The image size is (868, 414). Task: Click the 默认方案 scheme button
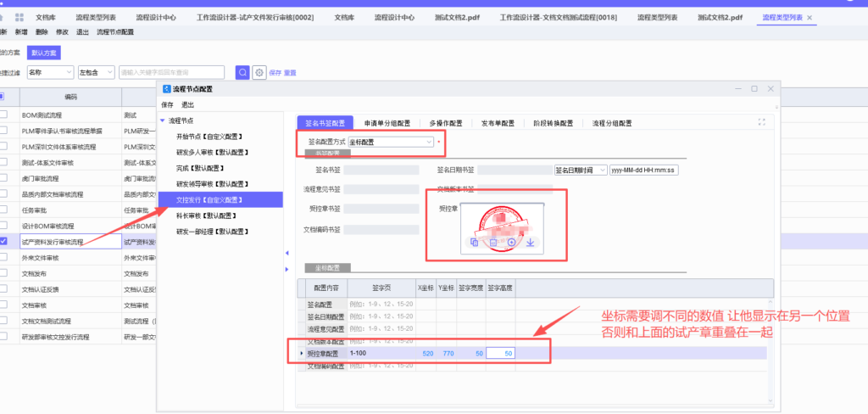pos(44,53)
